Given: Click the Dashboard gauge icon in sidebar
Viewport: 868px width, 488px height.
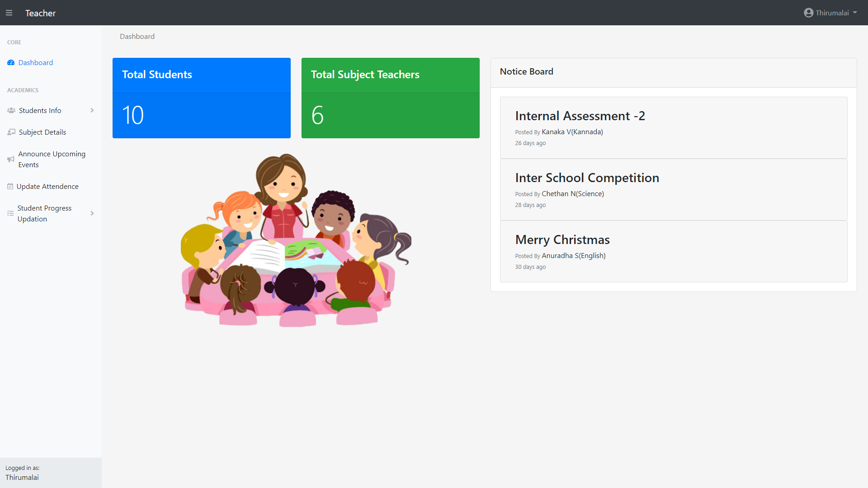Looking at the screenshot, I should tap(11, 63).
